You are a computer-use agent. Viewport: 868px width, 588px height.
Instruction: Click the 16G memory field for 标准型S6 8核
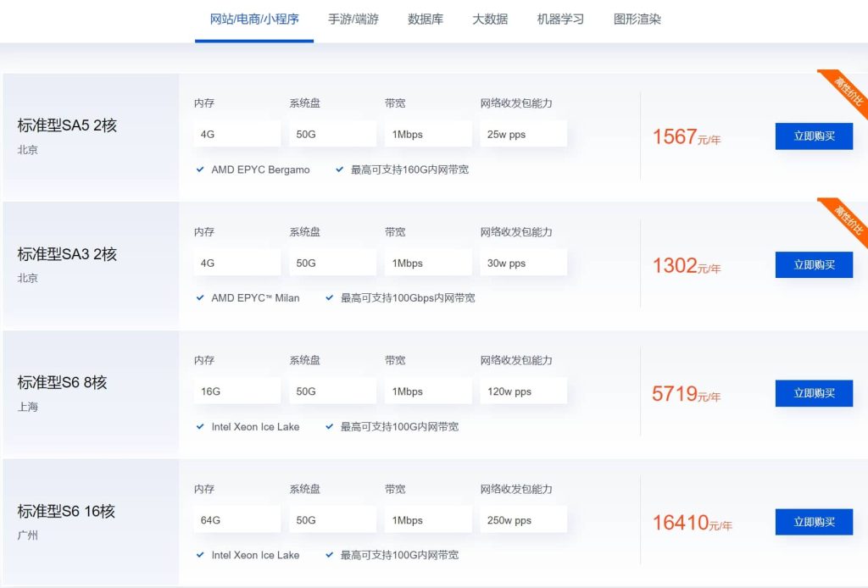[x=236, y=391]
